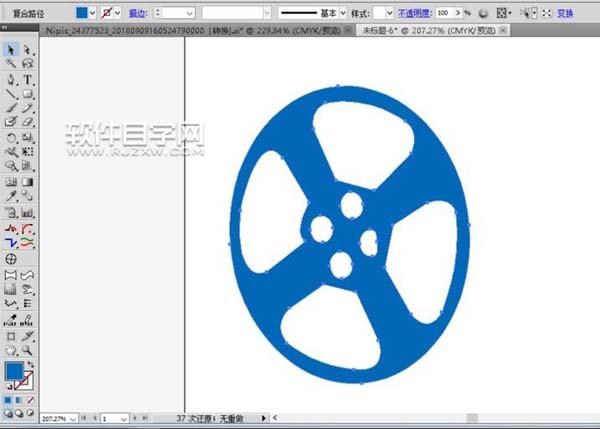Viewport: 600px width, 429px height.
Task: Switch to Draw Normal mode
Action: point(8,413)
